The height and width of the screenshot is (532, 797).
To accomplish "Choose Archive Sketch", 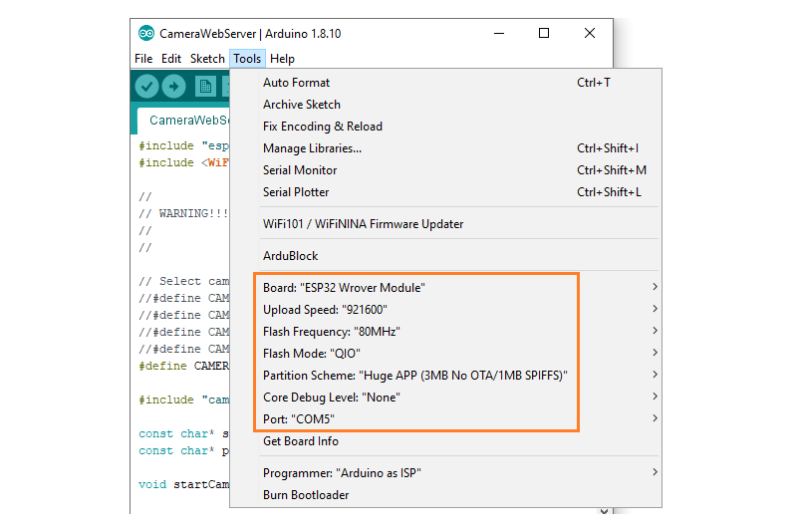I will (445, 105).
